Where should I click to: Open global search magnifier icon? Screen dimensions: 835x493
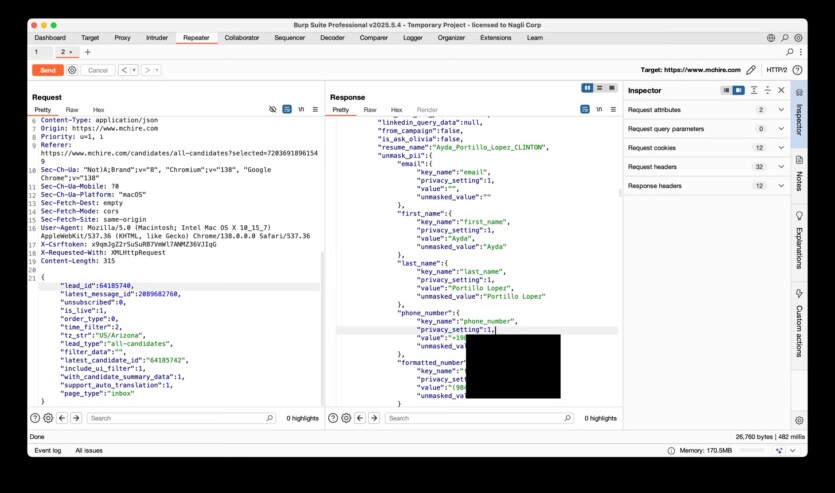click(x=784, y=38)
